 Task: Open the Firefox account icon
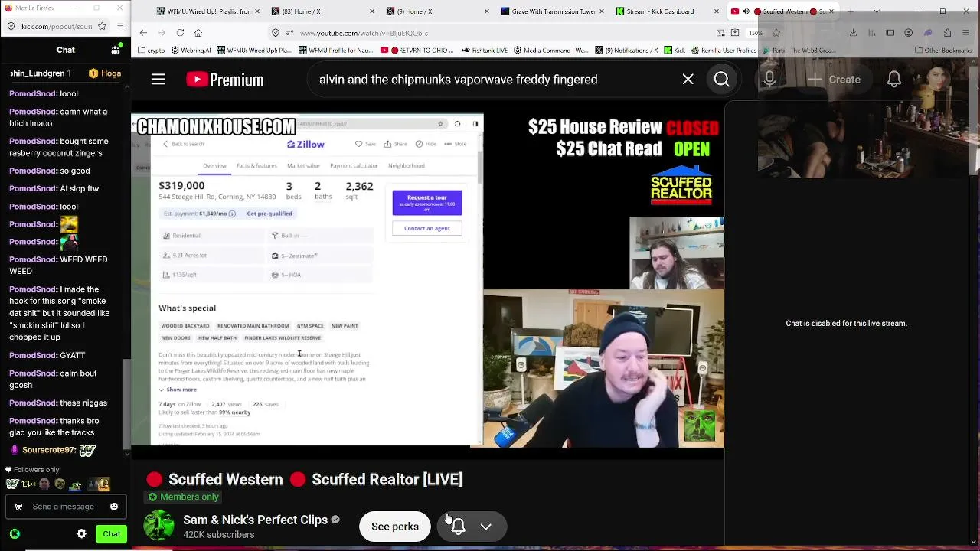pos(908,33)
